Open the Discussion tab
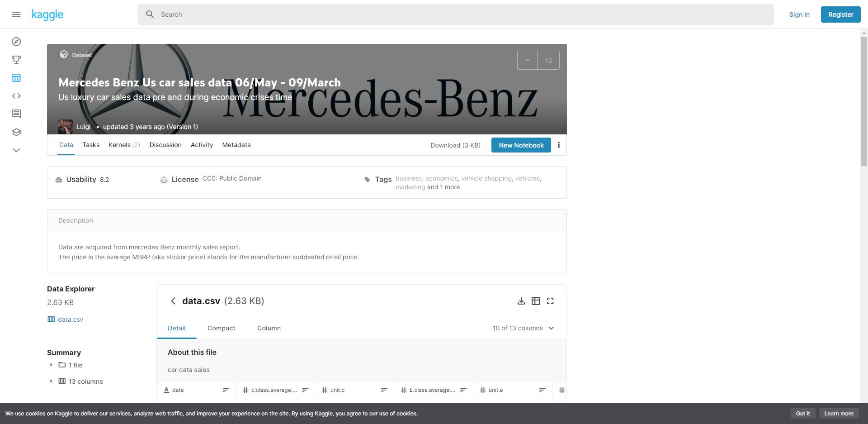The image size is (868, 424). (165, 145)
